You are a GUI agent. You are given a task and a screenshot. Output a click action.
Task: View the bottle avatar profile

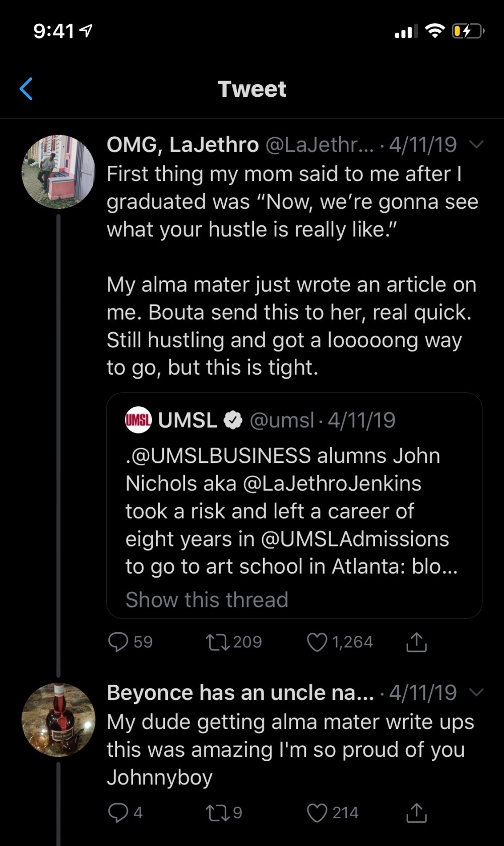[x=58, y=719]
